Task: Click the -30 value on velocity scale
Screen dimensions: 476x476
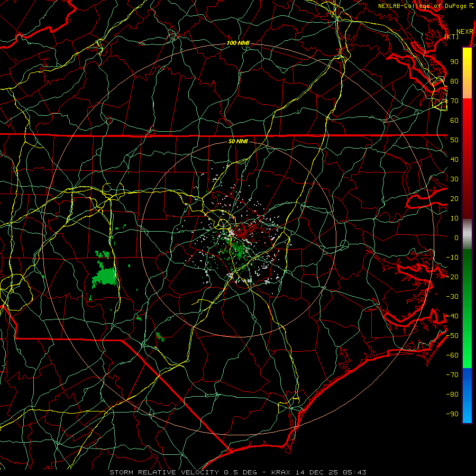Action: click(x=452, y=297)
